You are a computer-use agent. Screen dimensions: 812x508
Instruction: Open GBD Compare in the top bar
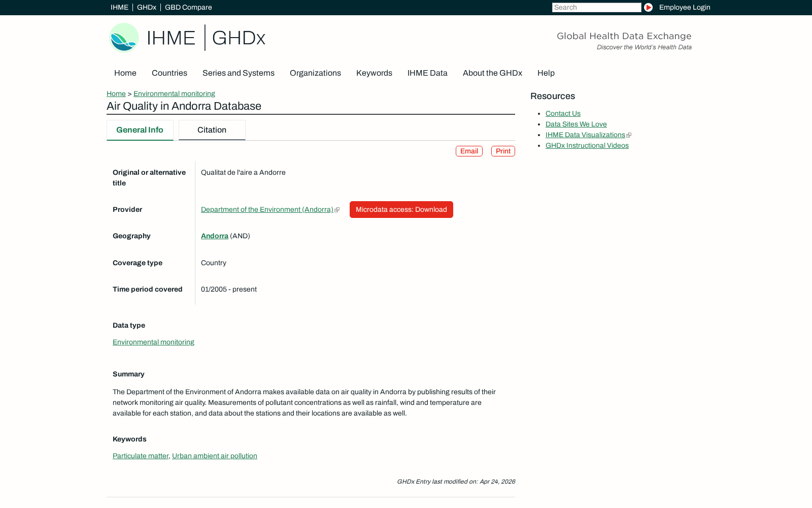click(x=188, y=8)
